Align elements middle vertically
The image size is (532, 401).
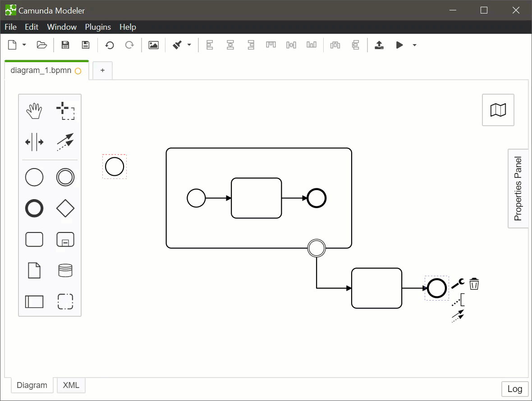point(291,45)
